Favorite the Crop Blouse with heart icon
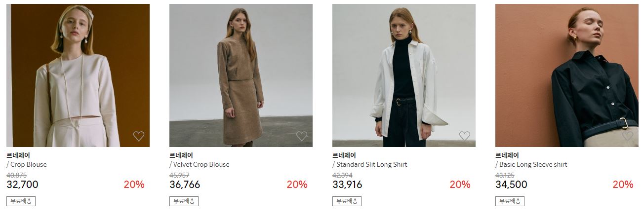This screenshot has height=221, width=644. (x=139, y=136)
